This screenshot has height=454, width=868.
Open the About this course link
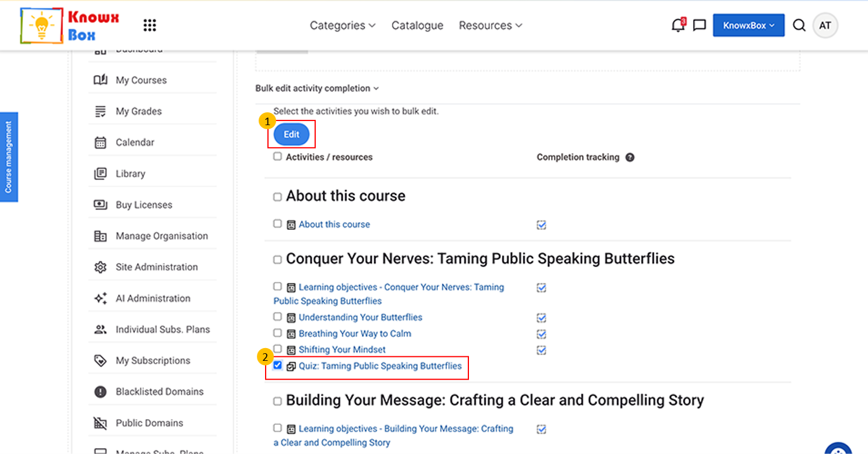(x=334, y=224)
